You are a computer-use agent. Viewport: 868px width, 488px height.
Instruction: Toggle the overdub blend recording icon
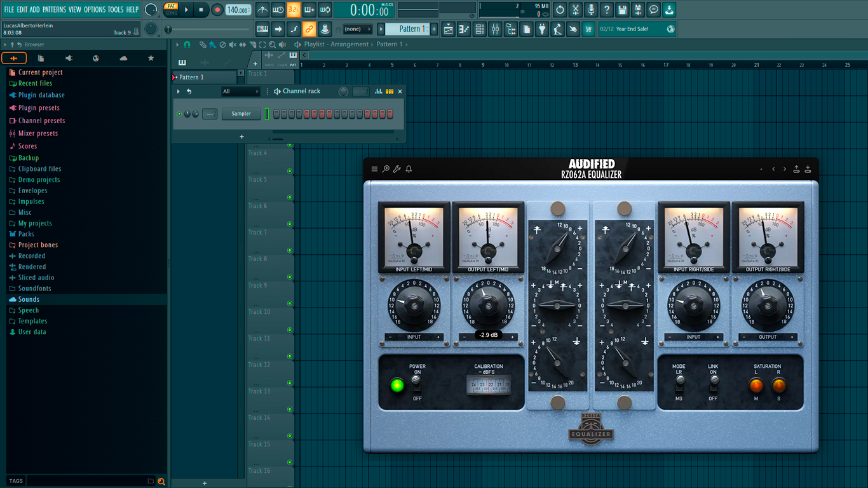click(309, 10)
